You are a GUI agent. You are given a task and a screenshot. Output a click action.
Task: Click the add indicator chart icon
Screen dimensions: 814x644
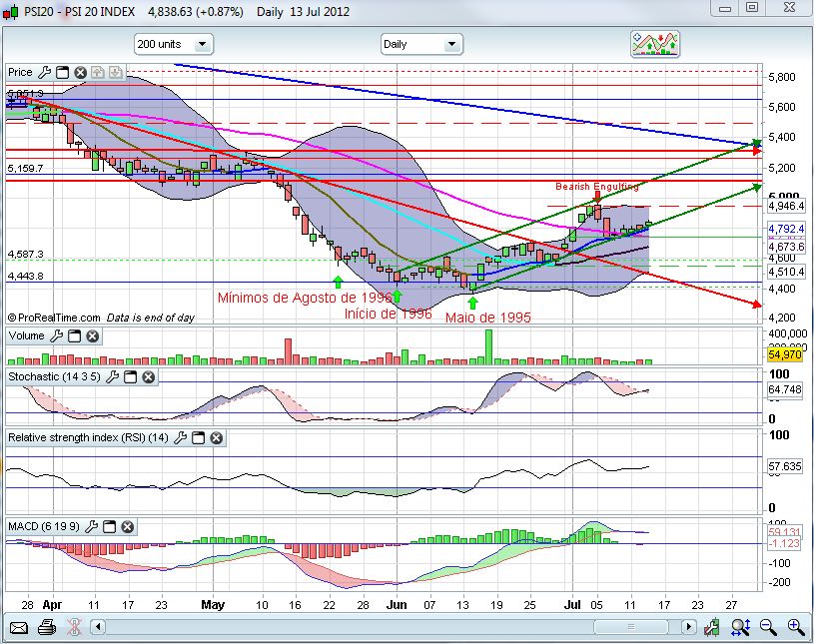[655, 43]
